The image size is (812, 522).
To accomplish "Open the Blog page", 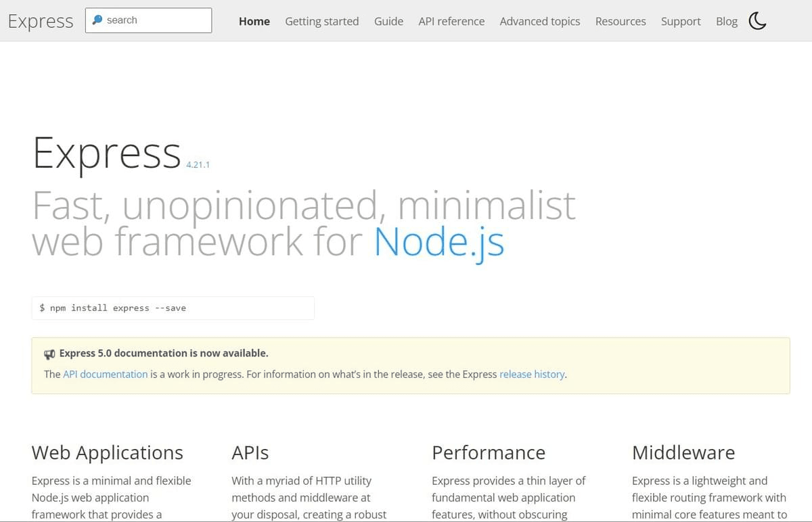I will point(726,21).
